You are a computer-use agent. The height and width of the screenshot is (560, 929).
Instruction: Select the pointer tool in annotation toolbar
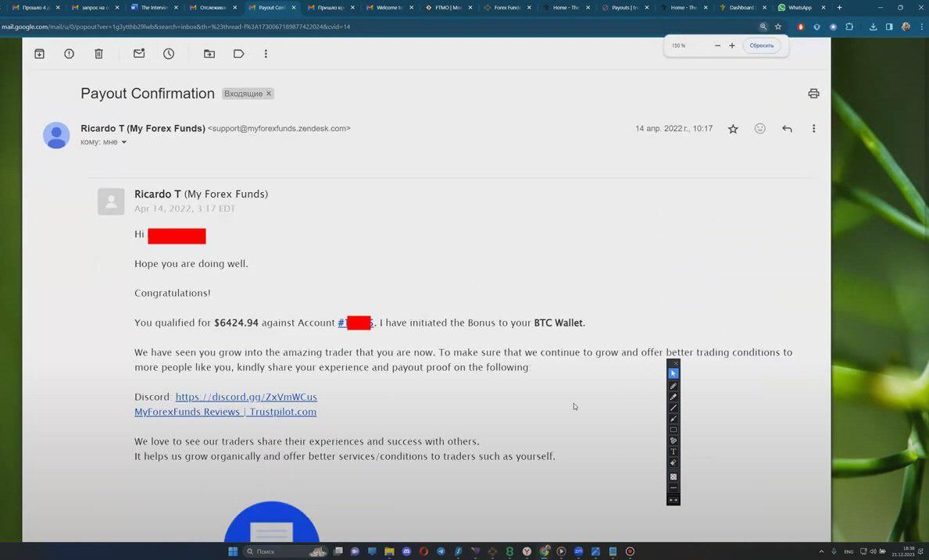click(673, 373)
